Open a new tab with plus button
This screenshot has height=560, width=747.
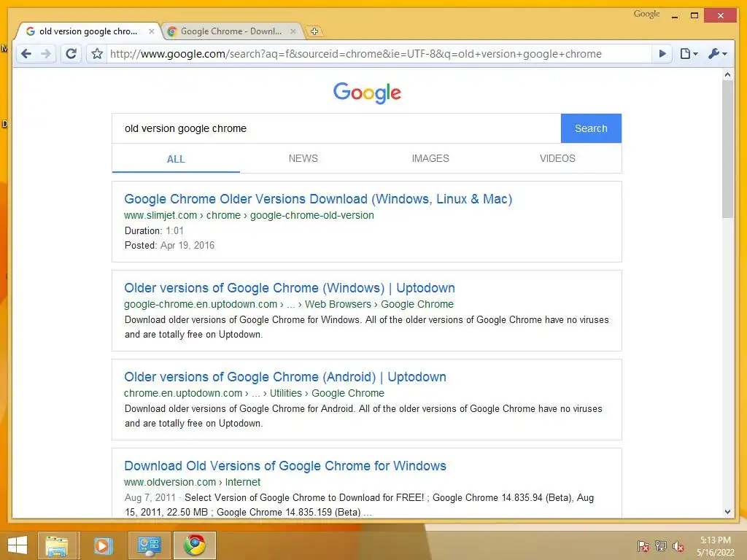[314, 31]
